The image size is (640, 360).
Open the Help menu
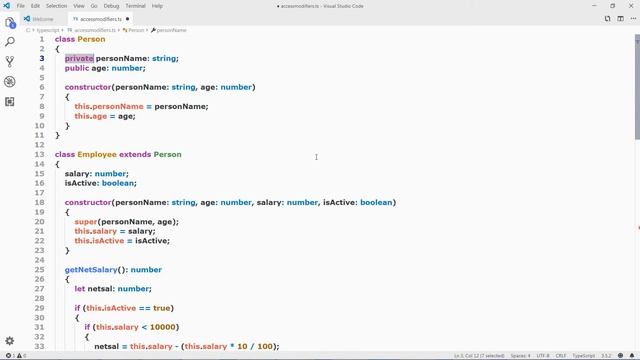pos(157,6)
